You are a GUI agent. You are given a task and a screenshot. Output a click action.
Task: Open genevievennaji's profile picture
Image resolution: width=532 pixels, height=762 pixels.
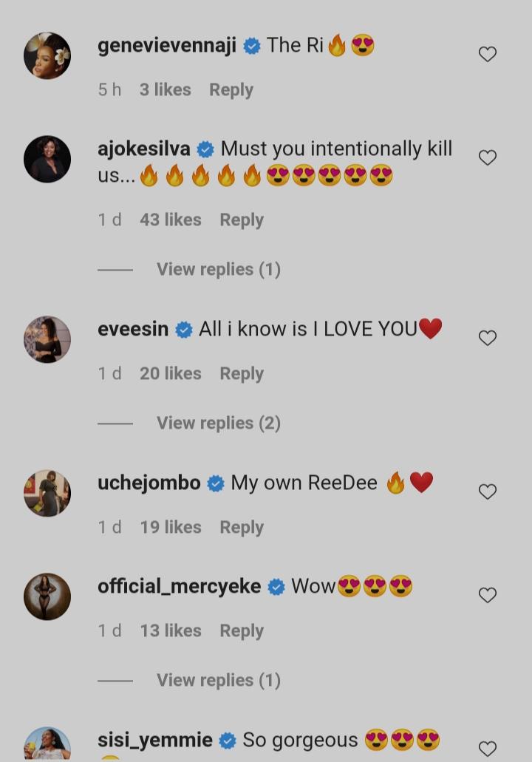pos(47,55)
